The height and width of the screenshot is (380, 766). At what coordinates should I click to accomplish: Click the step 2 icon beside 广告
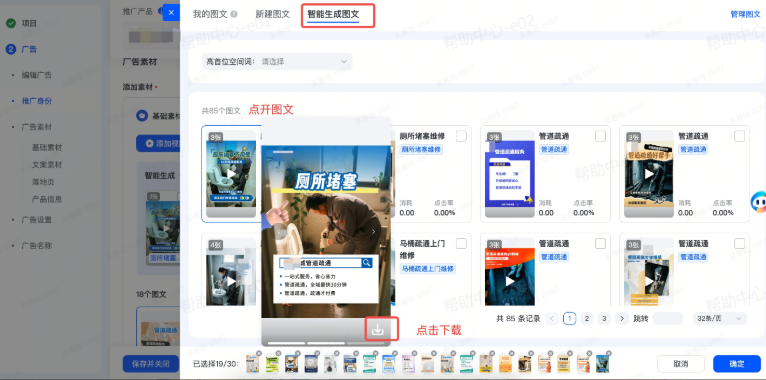(11, 49)
